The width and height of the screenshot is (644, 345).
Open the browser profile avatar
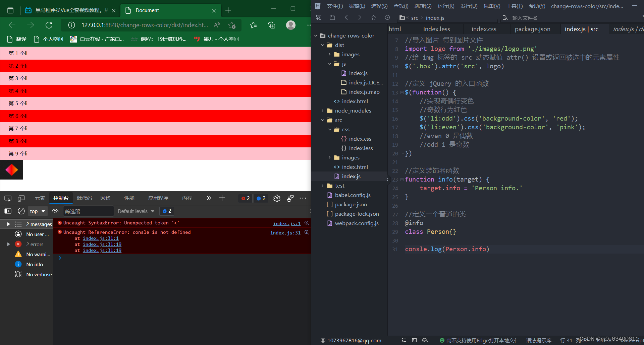pos(291,25)
